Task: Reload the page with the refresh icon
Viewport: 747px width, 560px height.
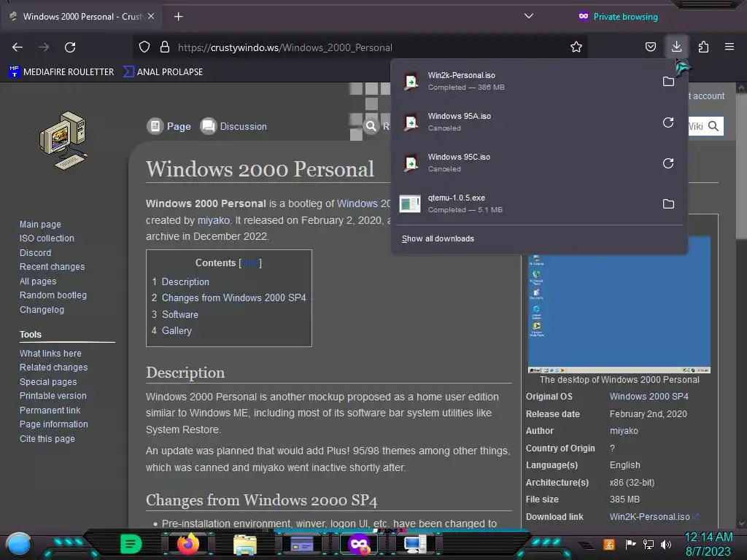Action: tap(70, 47)
